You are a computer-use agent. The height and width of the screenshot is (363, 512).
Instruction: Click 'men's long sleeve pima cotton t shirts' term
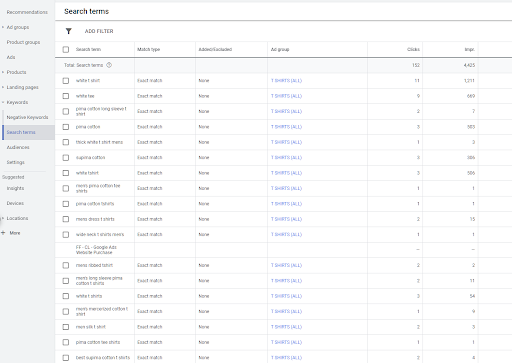[x=99, y=281]
